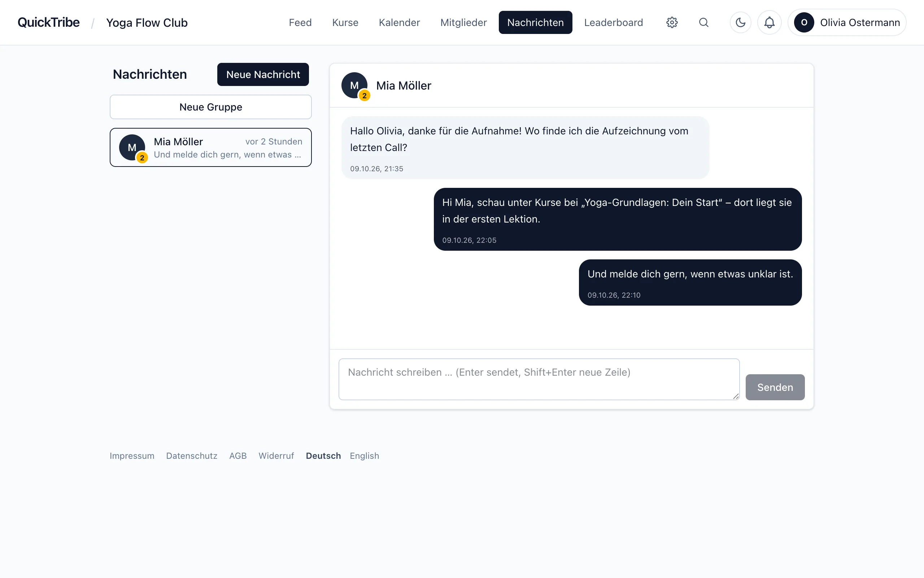The width and height of the screenshot is (924, 578).
Task: Select the Nachrichten tab
Action: pyautogui.click(x=535, y=22)
